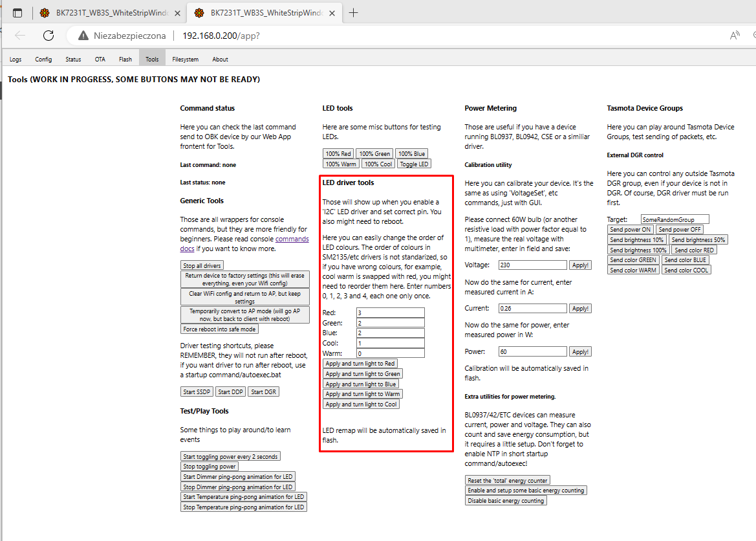Screen dimensions: 756x541
Task: Click Send brightness 50% button
Action: pyautogui.click(x=698, y=240)
